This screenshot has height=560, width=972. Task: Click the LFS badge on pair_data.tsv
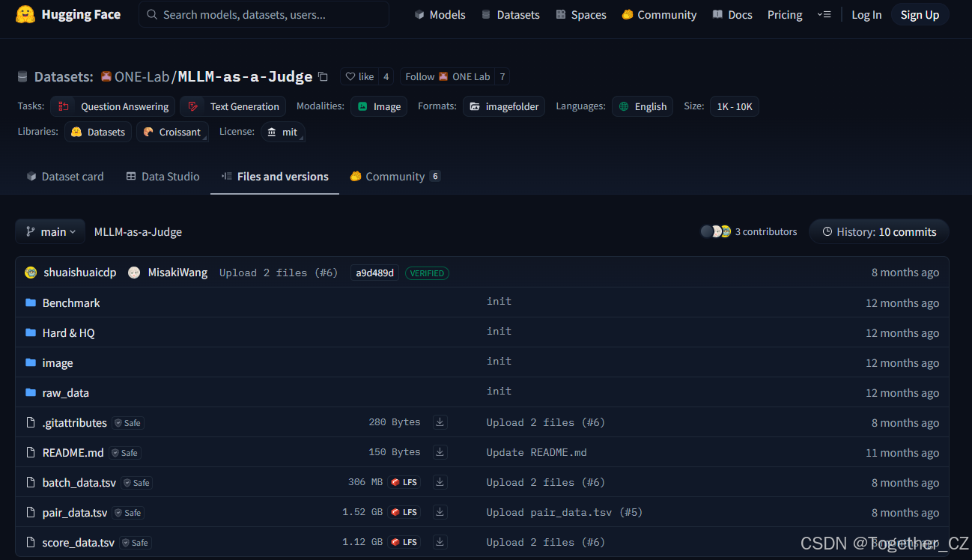point(404,511)
